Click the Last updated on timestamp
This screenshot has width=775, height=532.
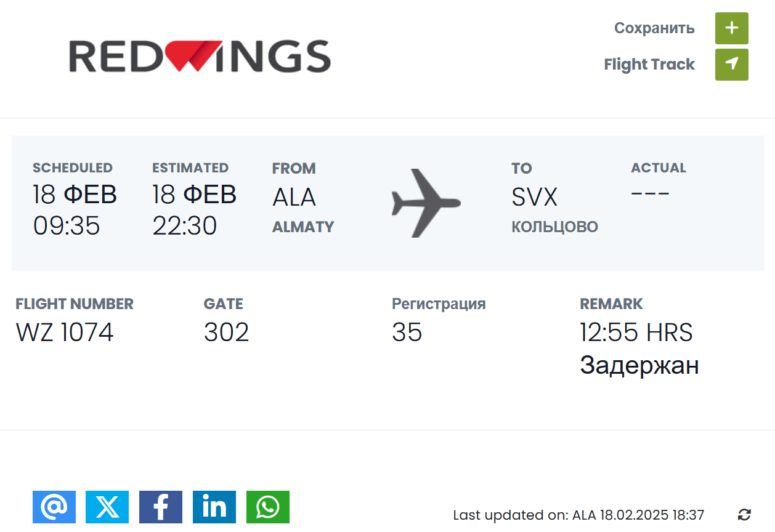coord(578,515)
